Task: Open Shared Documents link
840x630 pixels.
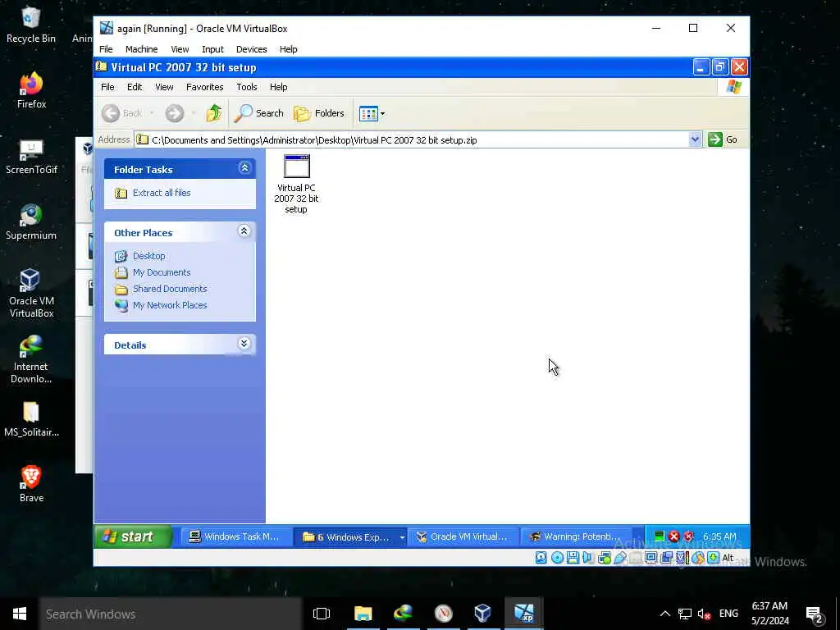Action: point(170,289)
